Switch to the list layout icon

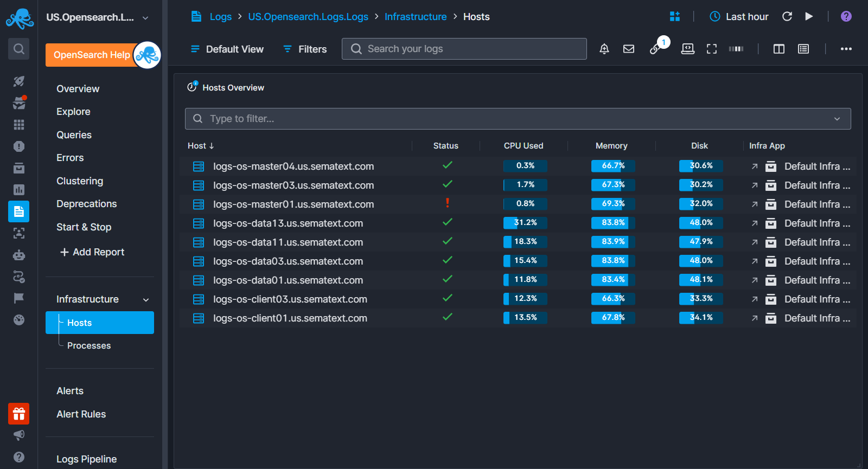point(803,49)
